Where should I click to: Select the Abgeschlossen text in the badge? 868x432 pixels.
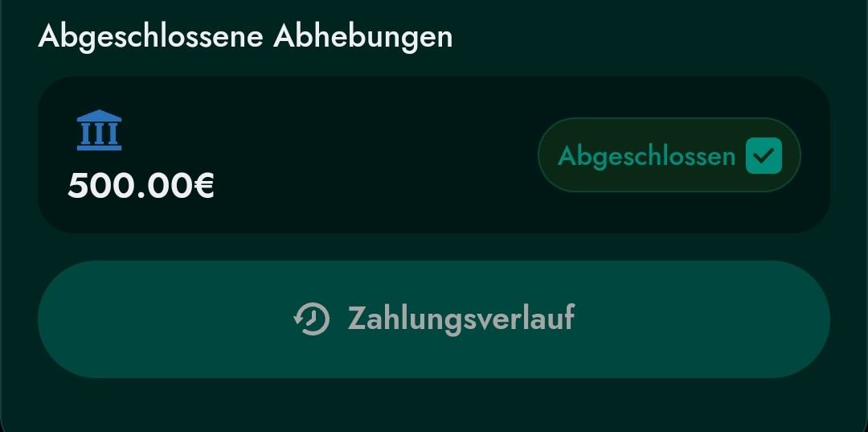point(646,157)
